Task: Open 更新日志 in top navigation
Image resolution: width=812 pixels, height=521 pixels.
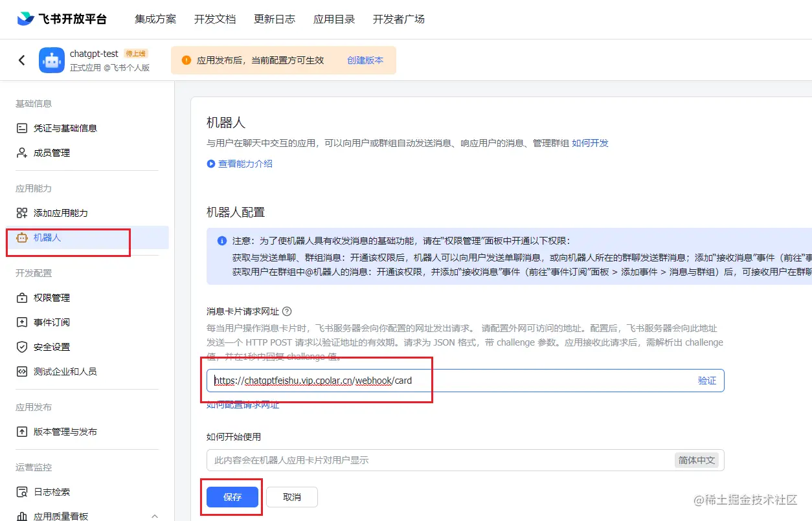Action: 275,19
